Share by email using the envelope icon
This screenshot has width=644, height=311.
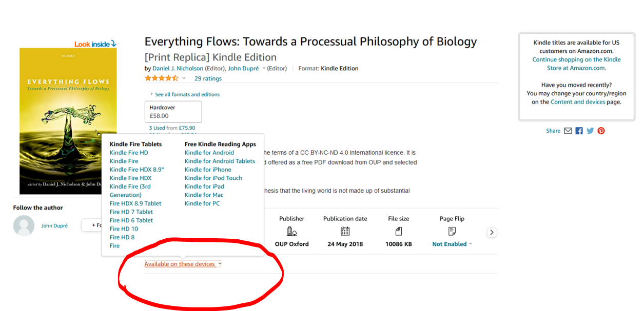coord(568,131)
